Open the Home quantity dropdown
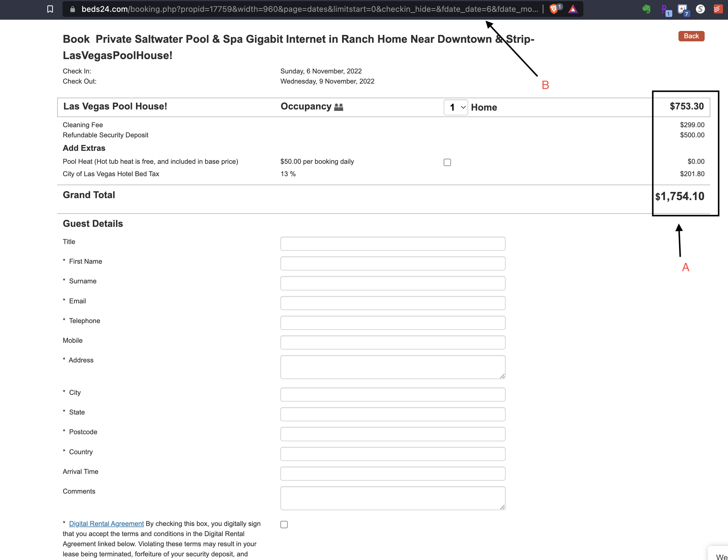 pyautogui.click(x=455, y=107)
